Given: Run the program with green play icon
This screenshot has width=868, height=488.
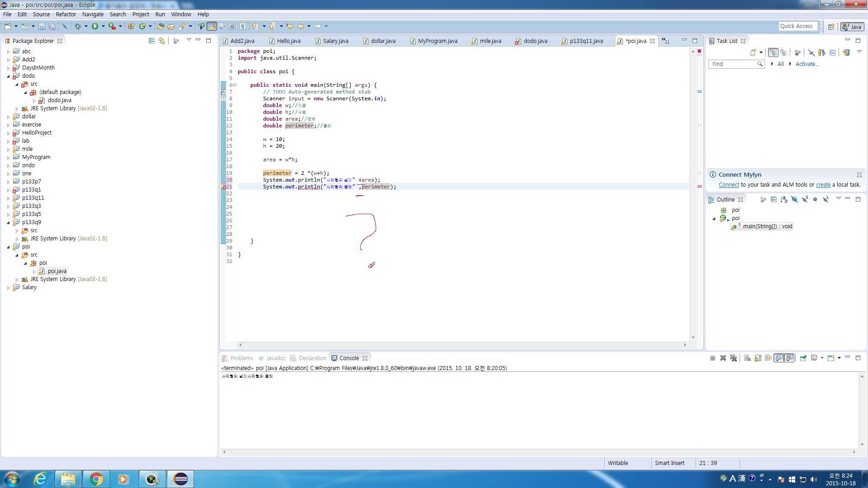Looking at the screenshot, I should [x=95, y=27].
